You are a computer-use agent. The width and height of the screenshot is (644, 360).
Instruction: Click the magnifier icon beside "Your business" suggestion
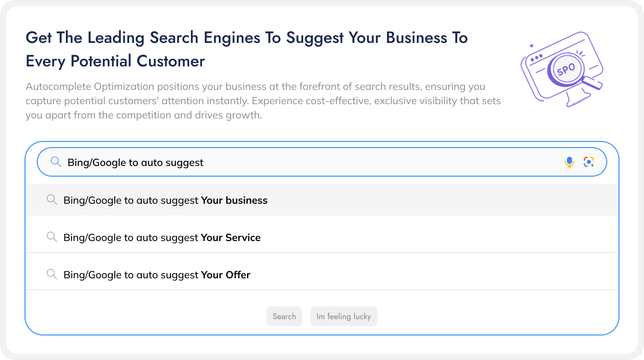(52, 200)
